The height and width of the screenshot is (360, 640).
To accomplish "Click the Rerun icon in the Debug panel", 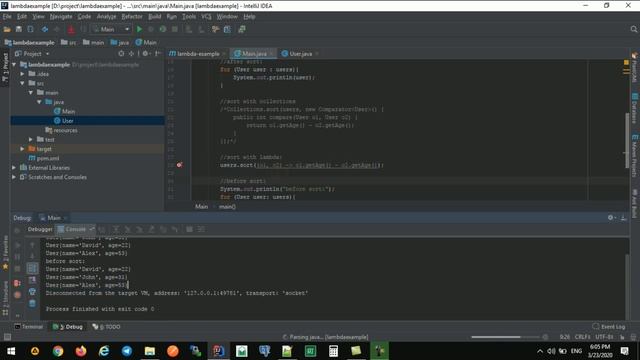I will [x=17, y=230].
